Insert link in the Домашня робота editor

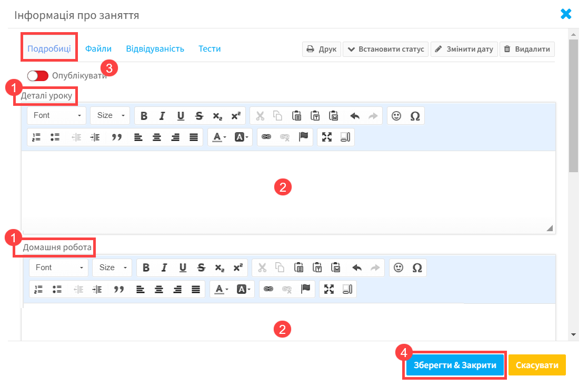(x=268, y=289)
